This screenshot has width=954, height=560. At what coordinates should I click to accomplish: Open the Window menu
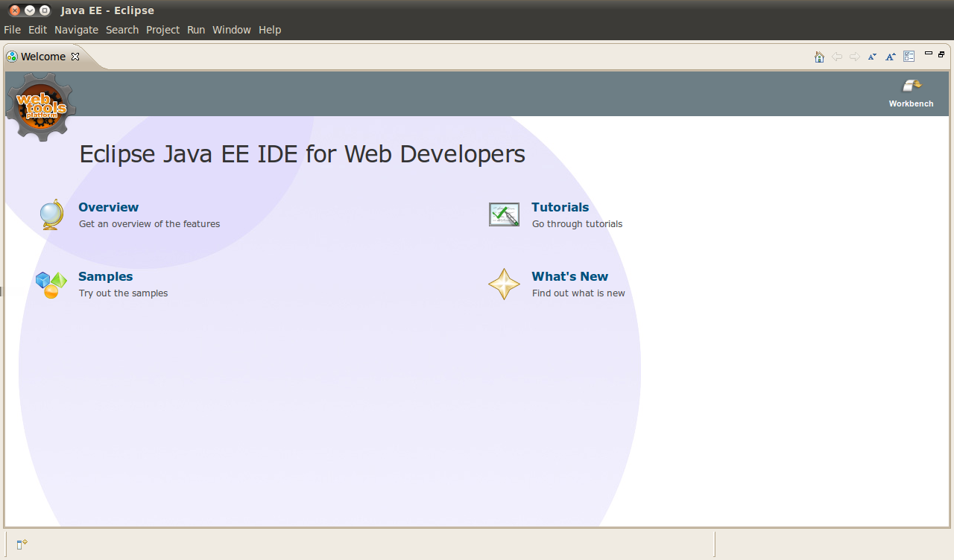[x=231, y=30]
